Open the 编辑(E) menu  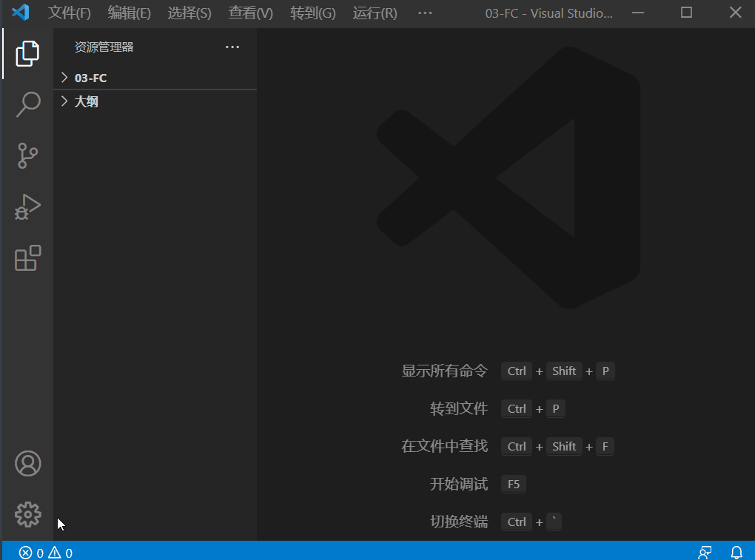[x=129, y=13]
